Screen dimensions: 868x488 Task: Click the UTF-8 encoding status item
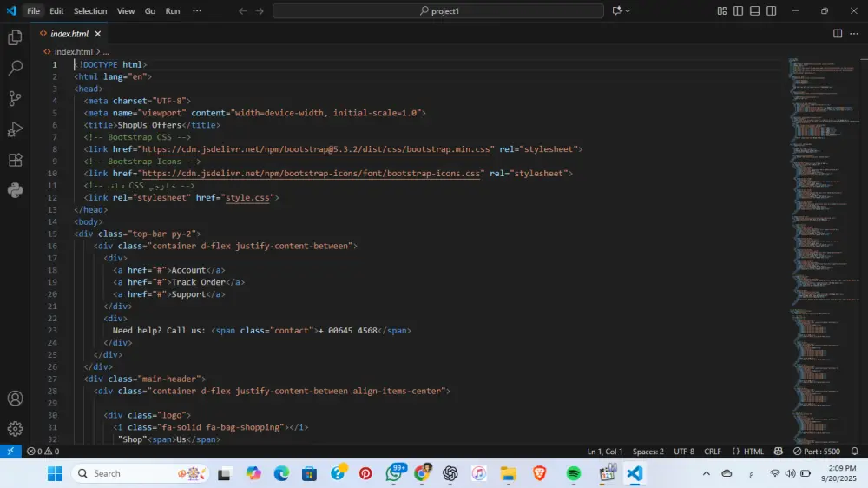coord(684,452)
